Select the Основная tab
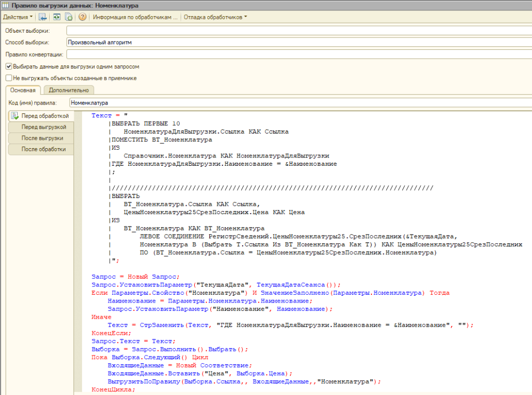This screenshot has width=532, height=395. pos(22,90)
